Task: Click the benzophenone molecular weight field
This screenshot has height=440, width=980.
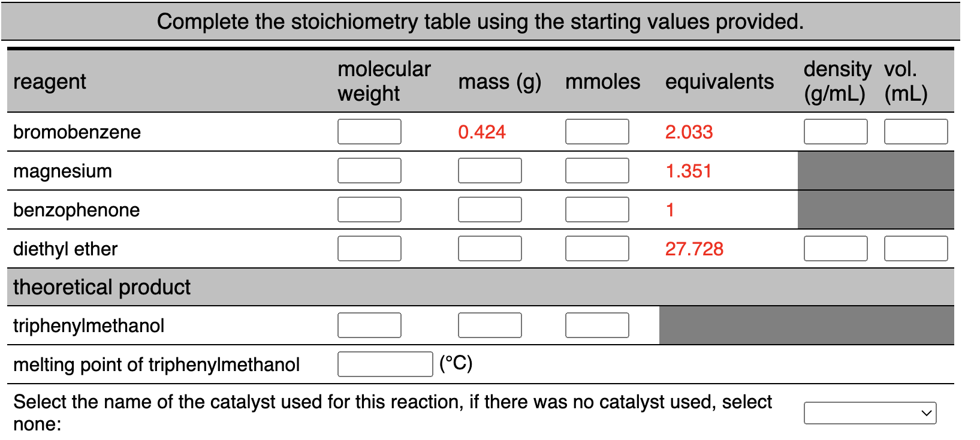Action: pos(369,209)
